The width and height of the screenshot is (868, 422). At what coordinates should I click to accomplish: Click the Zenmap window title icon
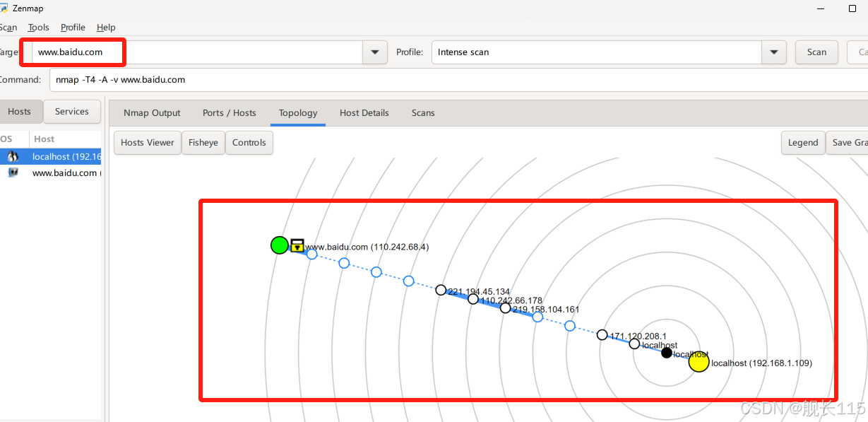[3, 8]
